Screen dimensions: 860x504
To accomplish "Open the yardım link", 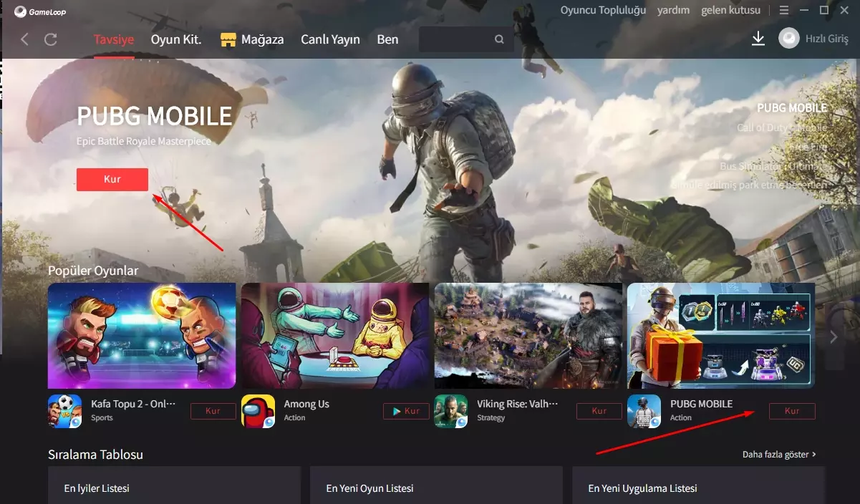I will (673, 10).
